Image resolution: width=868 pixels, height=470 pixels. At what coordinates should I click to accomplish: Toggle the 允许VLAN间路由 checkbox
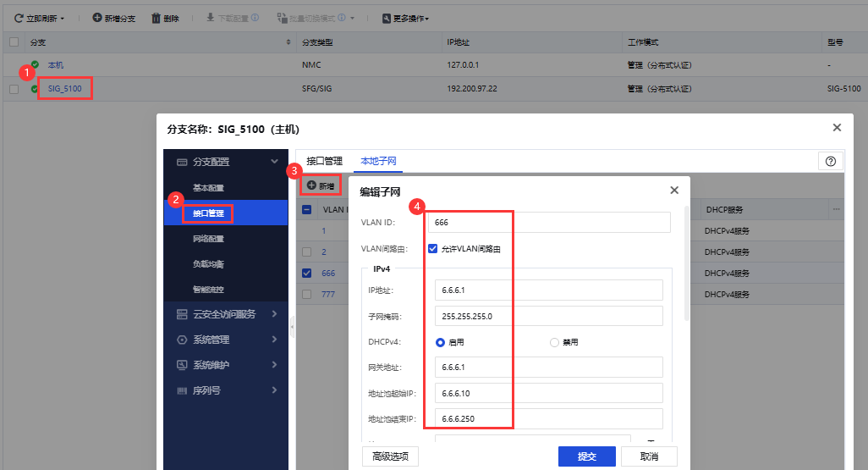(x=433, y=249)
